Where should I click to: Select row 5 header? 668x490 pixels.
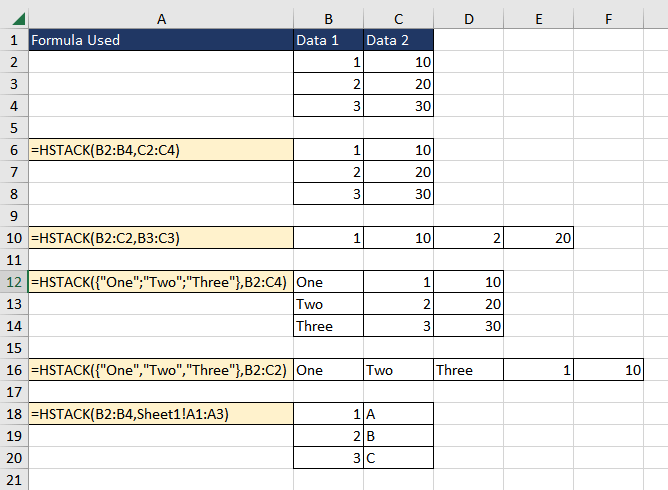[x=14, y=128]
